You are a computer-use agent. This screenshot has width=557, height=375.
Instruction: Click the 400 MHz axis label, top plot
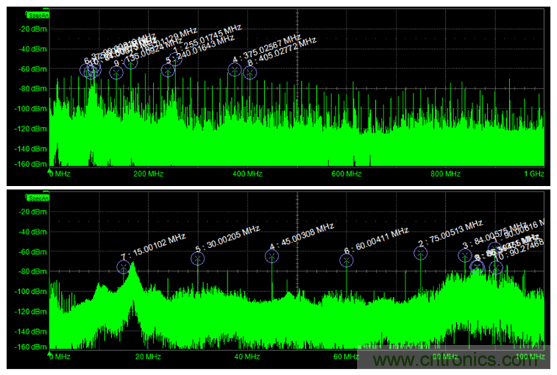tap(248, 174)
